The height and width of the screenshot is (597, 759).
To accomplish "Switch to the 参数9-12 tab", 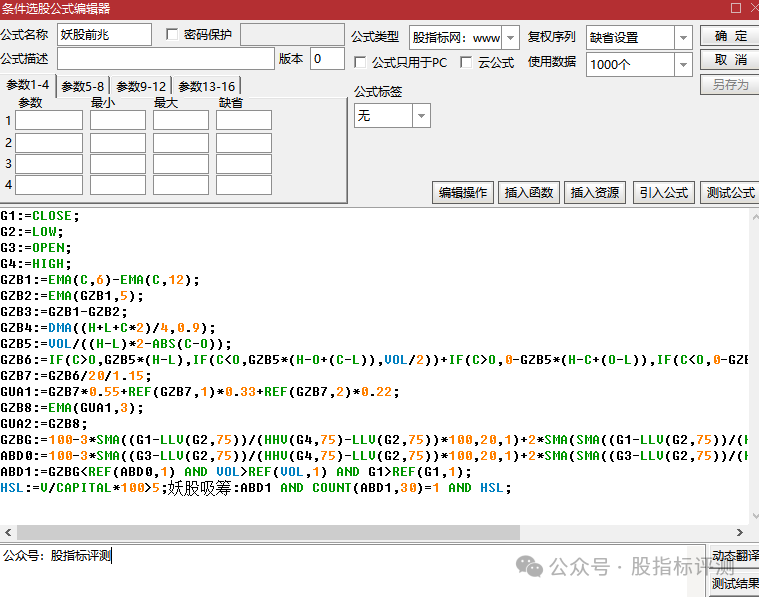I will pos(141,87).
